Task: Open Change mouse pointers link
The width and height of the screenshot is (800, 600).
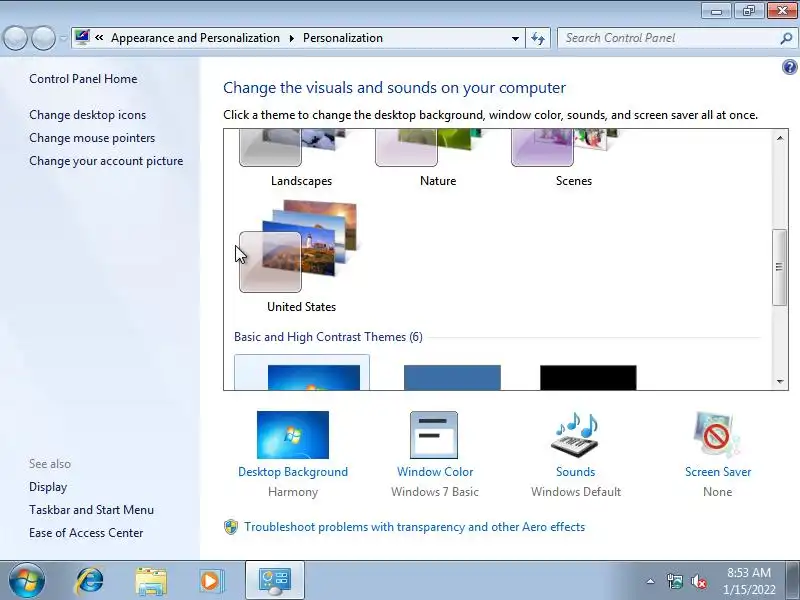Action: 92,138
